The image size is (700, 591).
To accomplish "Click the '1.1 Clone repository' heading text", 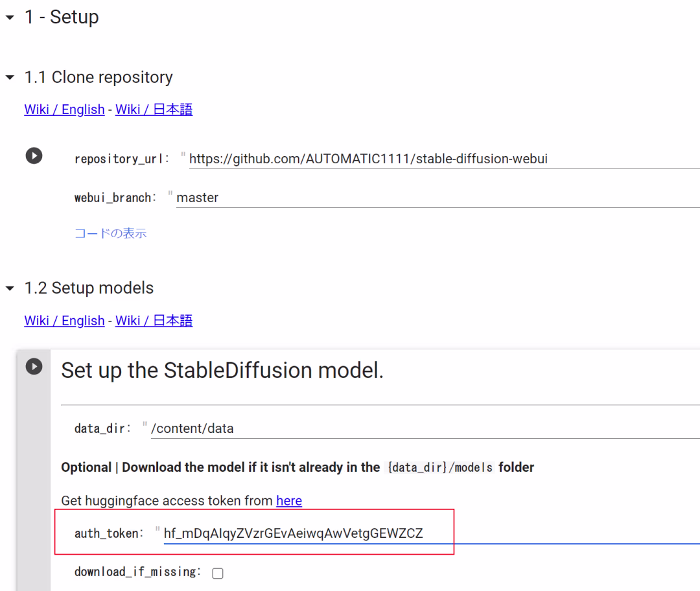I will 99,77.
